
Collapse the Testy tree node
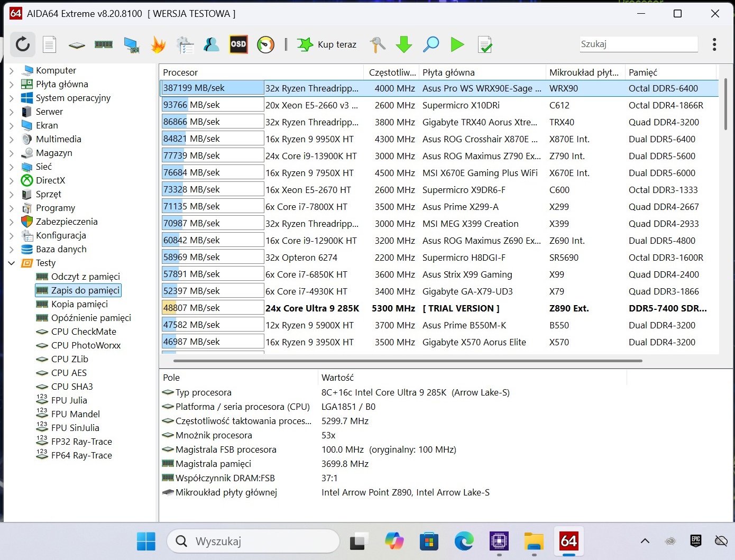pyautogui.click(x=12, y=263)
